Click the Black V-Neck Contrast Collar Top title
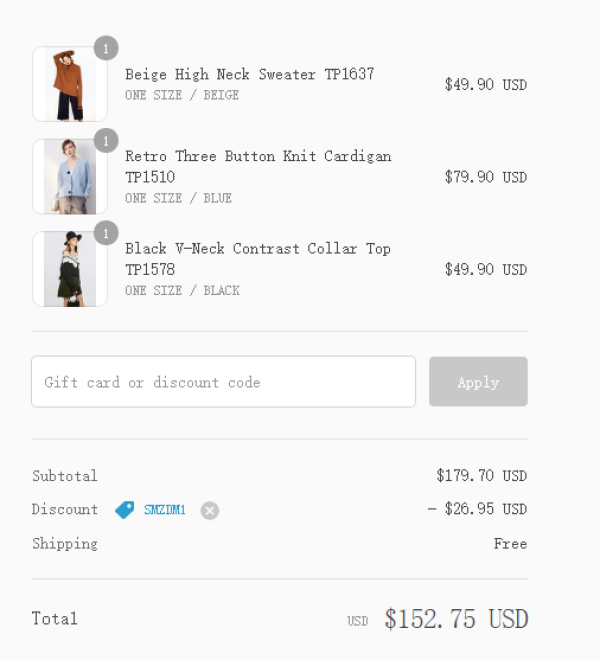This screenshot has width=600, height=660. pyautogui.click(x=258, y=259)
